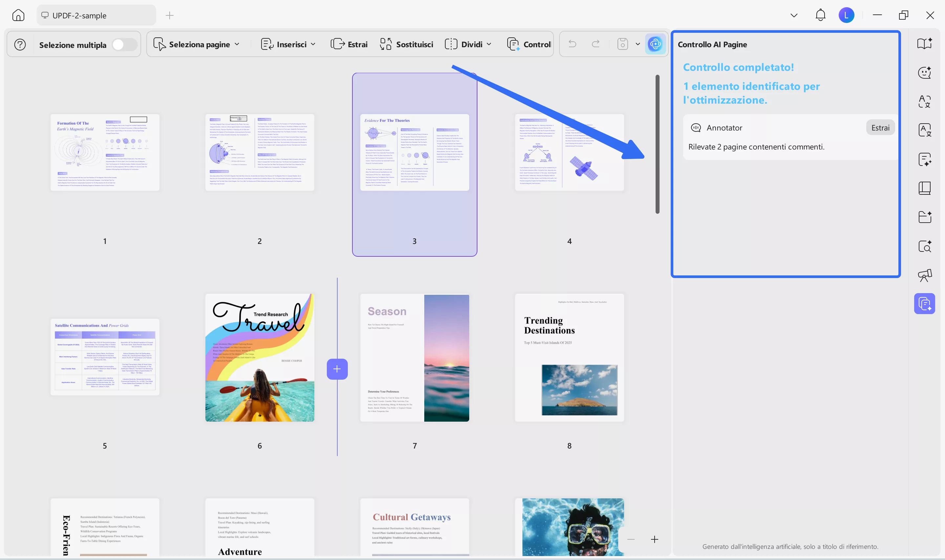
Task: Select the AI search icon in right sidebar
Action: 924,246
